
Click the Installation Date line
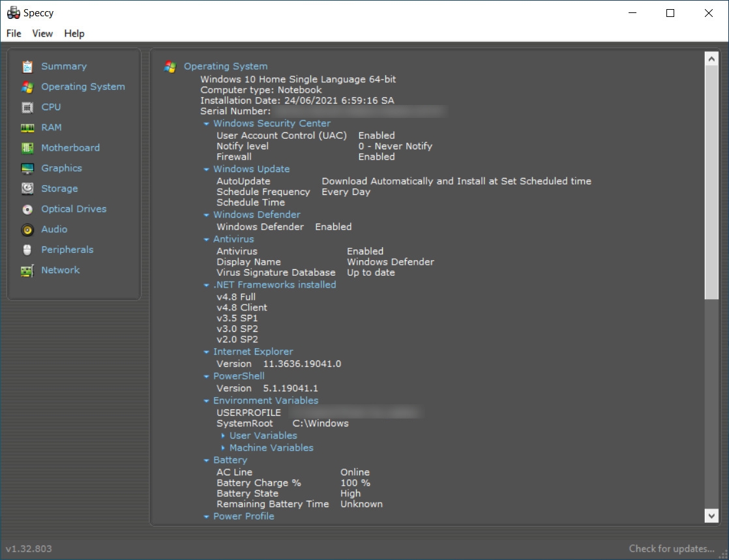tap(297, 101)
